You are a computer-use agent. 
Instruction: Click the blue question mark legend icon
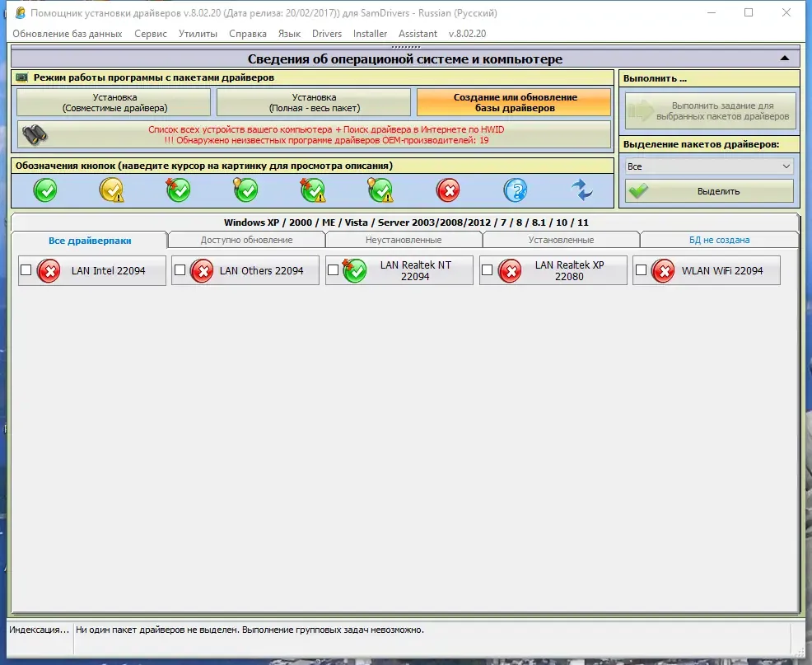point(516,190)
